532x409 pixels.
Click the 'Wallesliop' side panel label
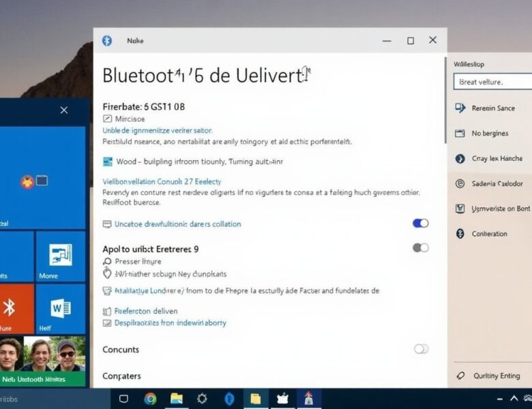(469, 64)
